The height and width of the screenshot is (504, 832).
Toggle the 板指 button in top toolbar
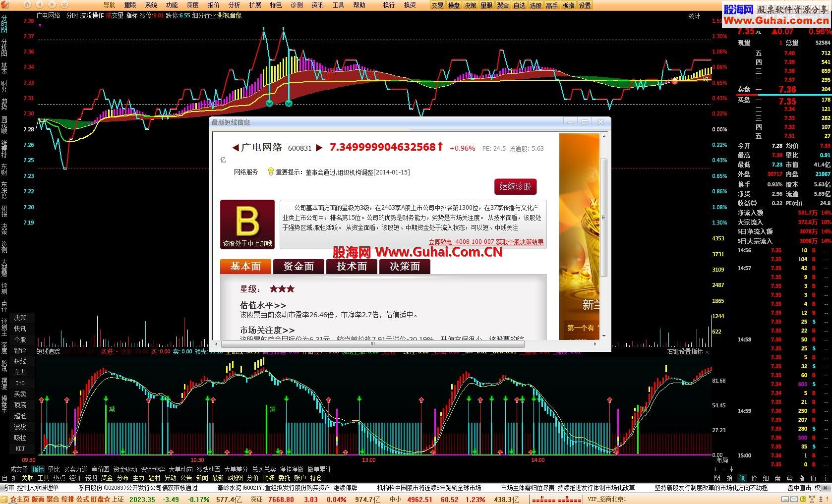coord(568,5)
